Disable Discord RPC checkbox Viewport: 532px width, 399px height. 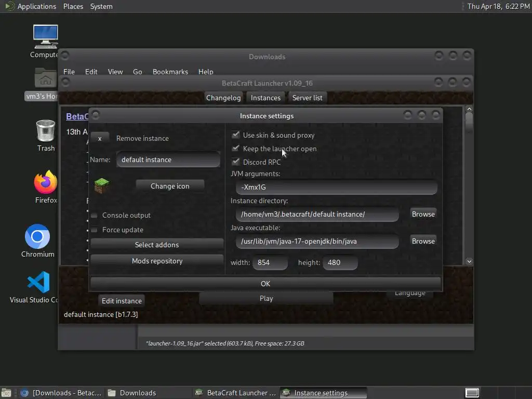click(235, 162)
